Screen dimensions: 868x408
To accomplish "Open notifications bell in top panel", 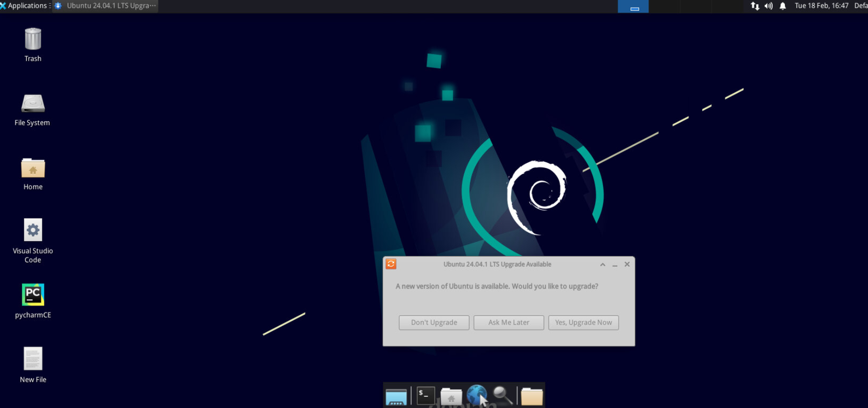I will [782, 6].
